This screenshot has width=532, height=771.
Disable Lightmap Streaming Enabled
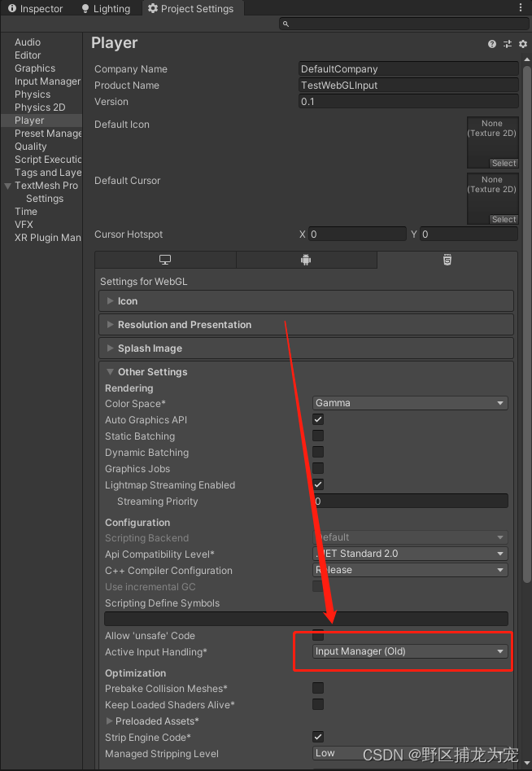(317, 485)
